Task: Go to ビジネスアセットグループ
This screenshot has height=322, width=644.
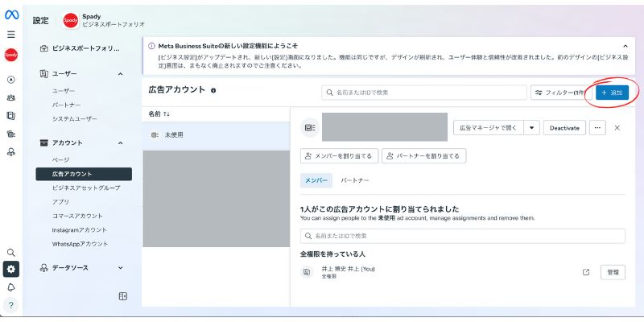Action: (x=86, y=188)
